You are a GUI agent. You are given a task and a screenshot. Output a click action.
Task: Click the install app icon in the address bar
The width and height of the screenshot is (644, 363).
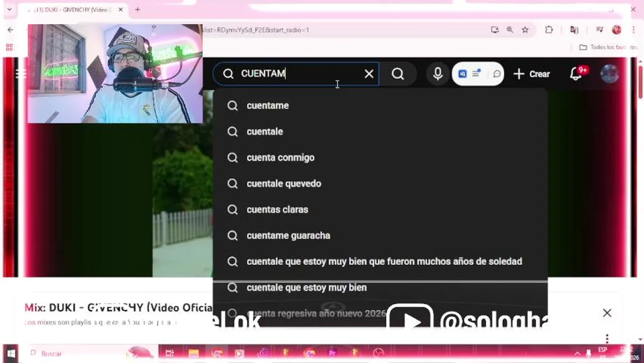495,30
